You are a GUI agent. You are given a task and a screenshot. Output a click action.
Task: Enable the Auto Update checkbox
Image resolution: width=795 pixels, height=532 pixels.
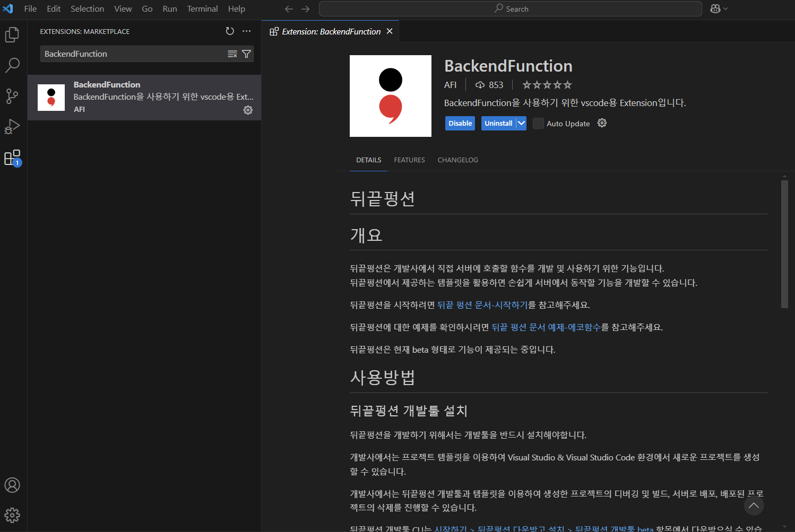pyautogui.click(x=538, y=124)
